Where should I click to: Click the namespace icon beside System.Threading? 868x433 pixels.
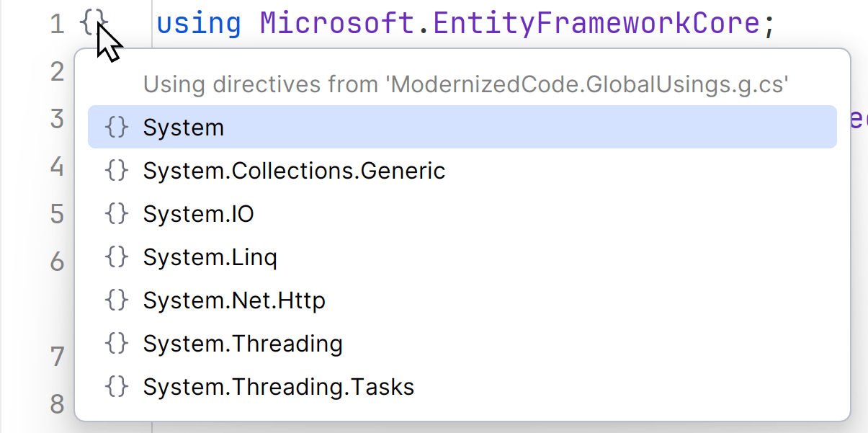(x=117, y=344)
